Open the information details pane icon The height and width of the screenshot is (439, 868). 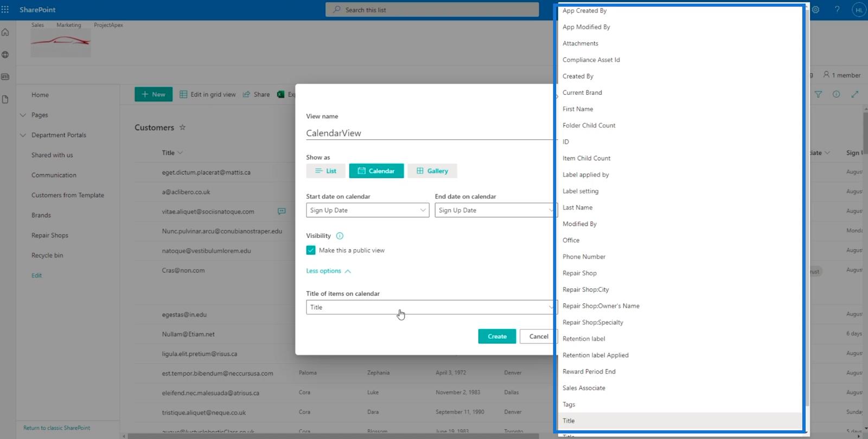(x=837, y=94)
